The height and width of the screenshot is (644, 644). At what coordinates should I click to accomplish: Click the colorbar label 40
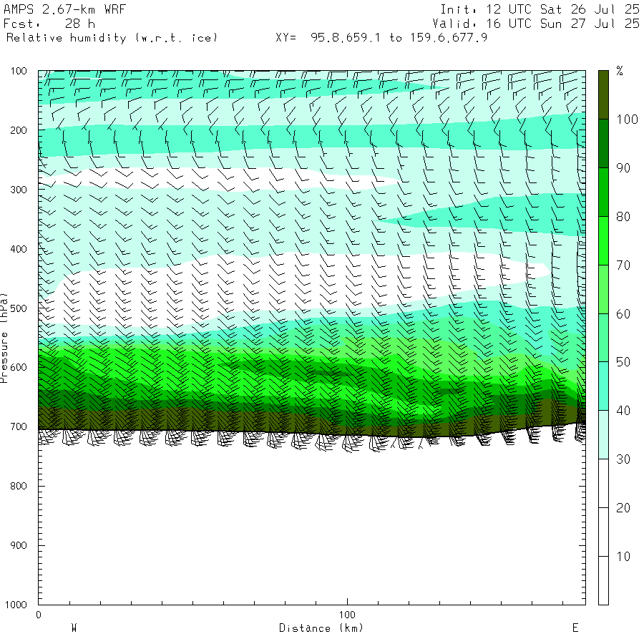pos(623,411)
